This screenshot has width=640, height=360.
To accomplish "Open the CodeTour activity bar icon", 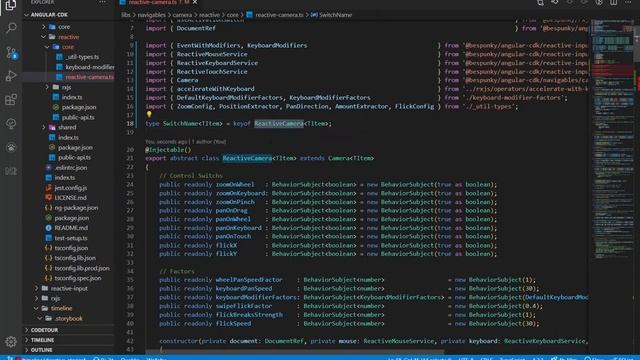I will [11, 124].
